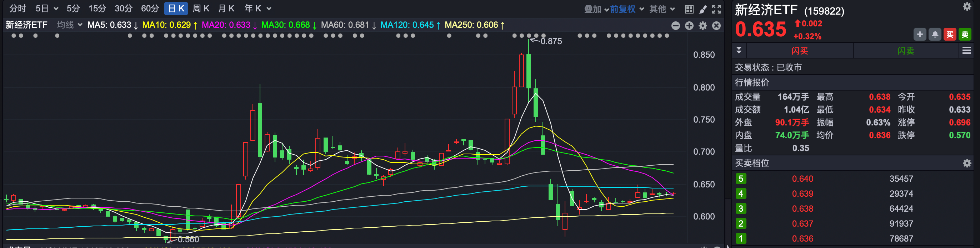Viewport: 980px width, 248px height.
Task: Expand chart to fullscreen
Action: coord(716,9)
